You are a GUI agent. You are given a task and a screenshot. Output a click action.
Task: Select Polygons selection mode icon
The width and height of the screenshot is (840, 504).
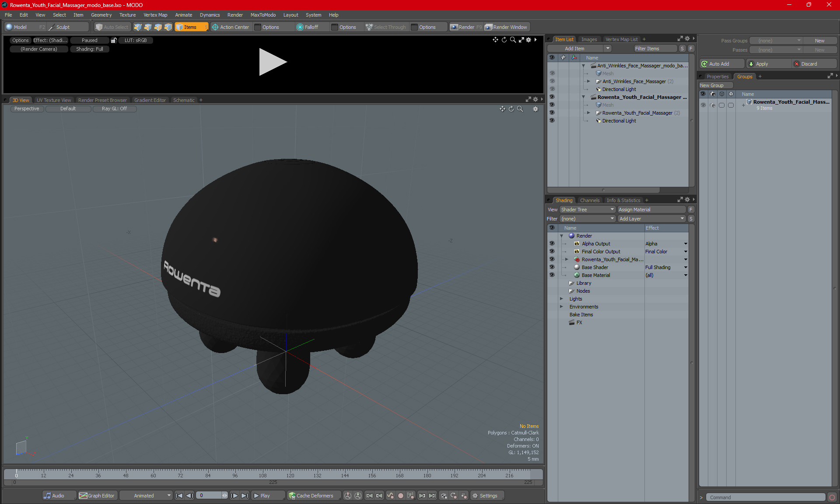pyautogui.click(x=158, y=27)
